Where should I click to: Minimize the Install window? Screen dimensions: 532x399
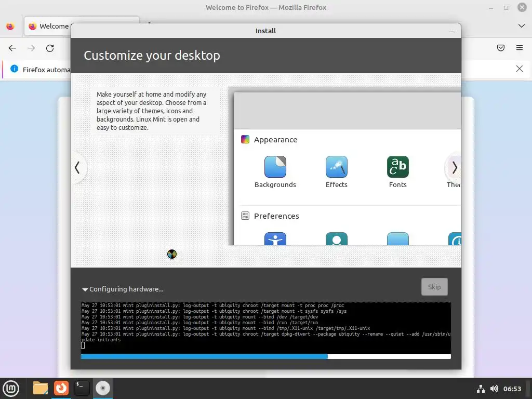[451, 31]
